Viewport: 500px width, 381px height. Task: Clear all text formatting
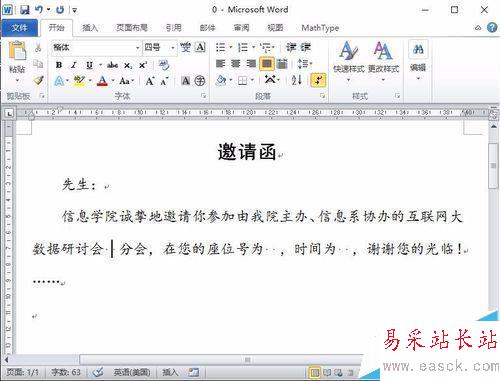point(164,65)
